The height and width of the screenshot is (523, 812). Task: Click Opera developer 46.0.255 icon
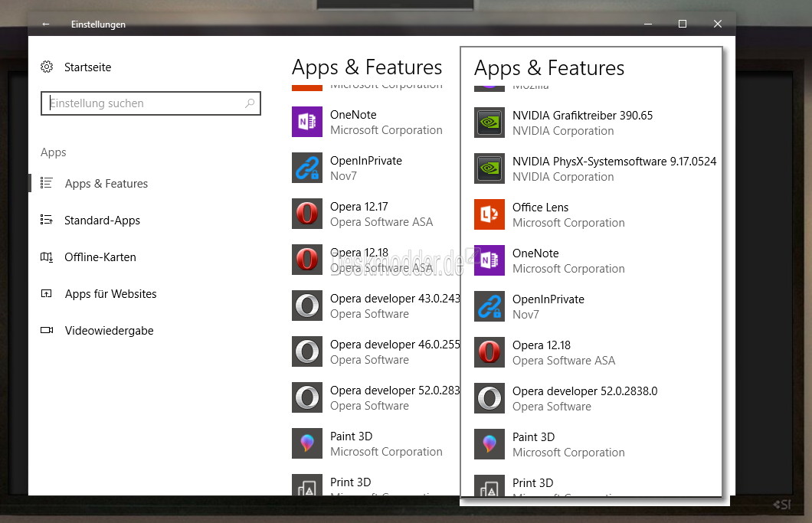pos(307,351)
